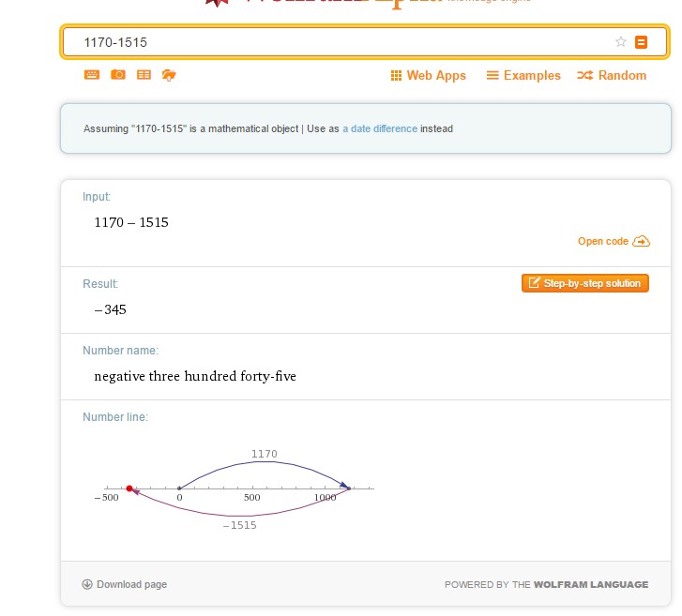Click the data input table icon

pos(144,75)
